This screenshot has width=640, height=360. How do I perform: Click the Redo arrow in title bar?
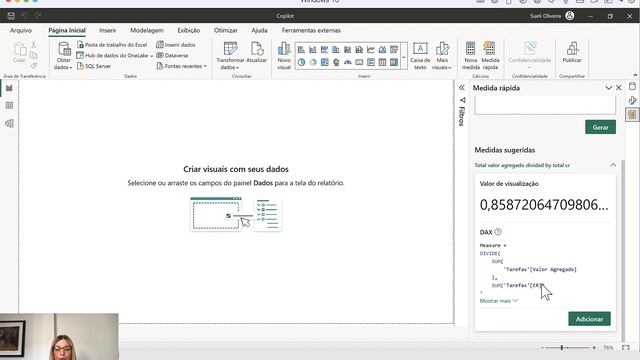[38, 16]
